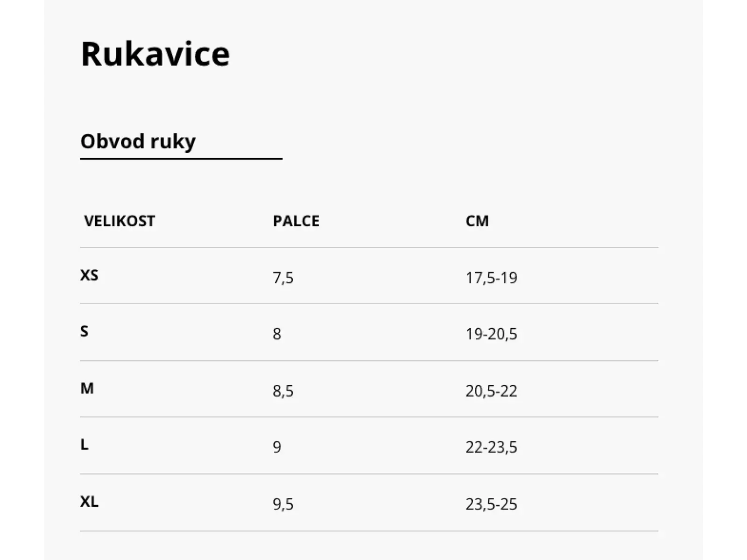Click the Rukavice heading

(155, 54)
